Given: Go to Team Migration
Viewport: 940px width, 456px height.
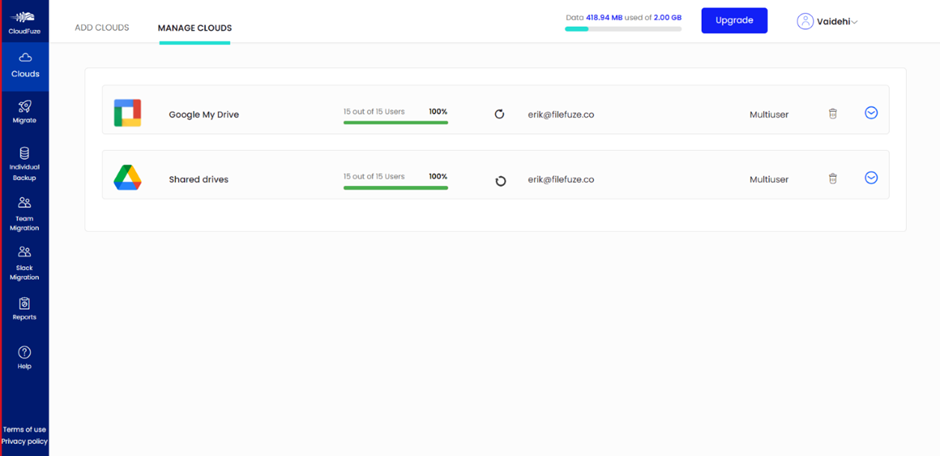Looking at the screenshot, I should tap(24, 212).
